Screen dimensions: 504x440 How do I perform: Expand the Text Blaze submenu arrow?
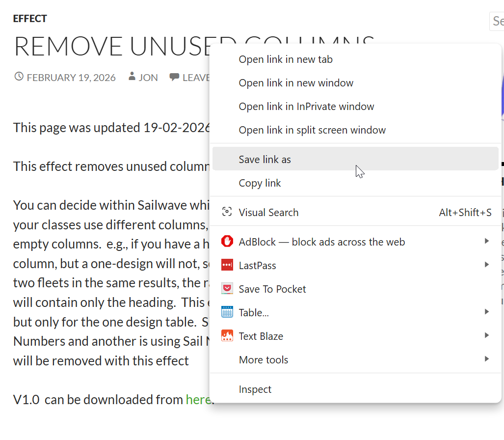(x=486, y=335)
